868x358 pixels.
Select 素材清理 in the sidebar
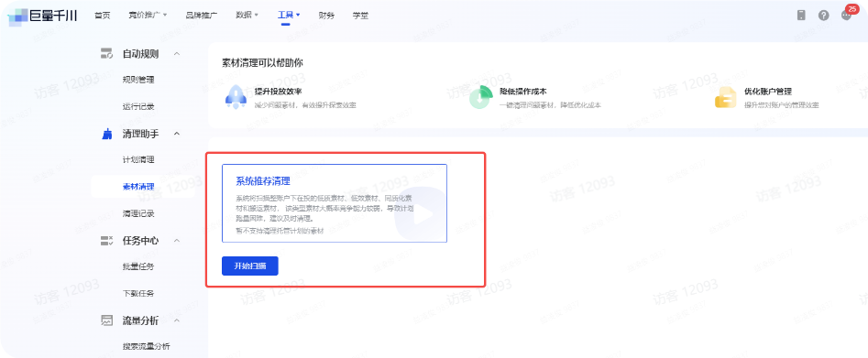point(138,187)
